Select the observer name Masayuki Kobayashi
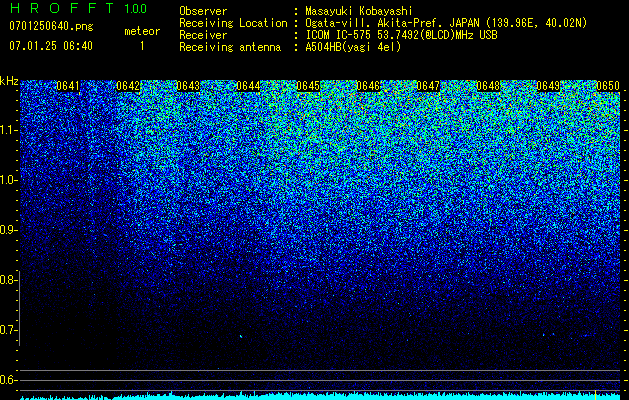Image resolution: width=629 pixels, height=400 pixels. [x=359, y=11]
